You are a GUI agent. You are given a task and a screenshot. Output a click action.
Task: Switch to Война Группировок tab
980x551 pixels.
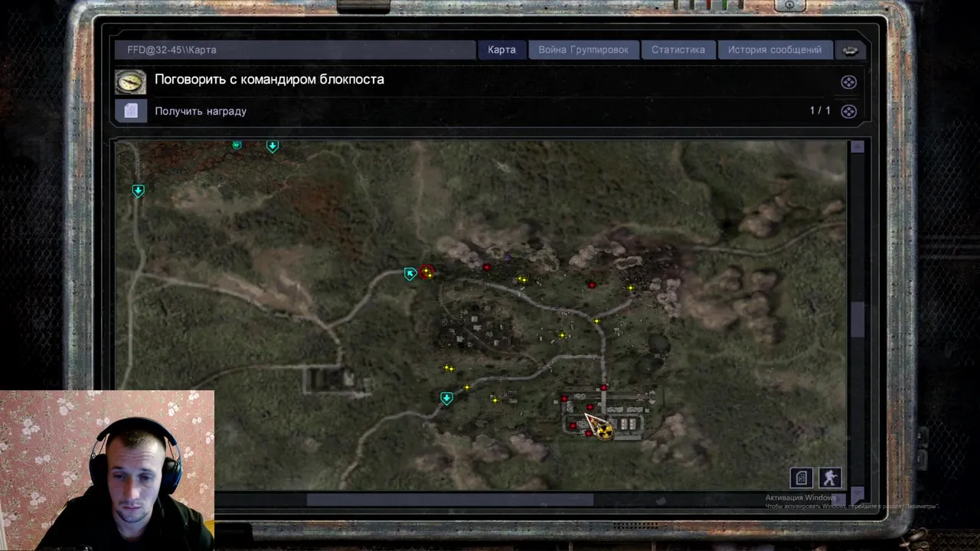point(583,50)
